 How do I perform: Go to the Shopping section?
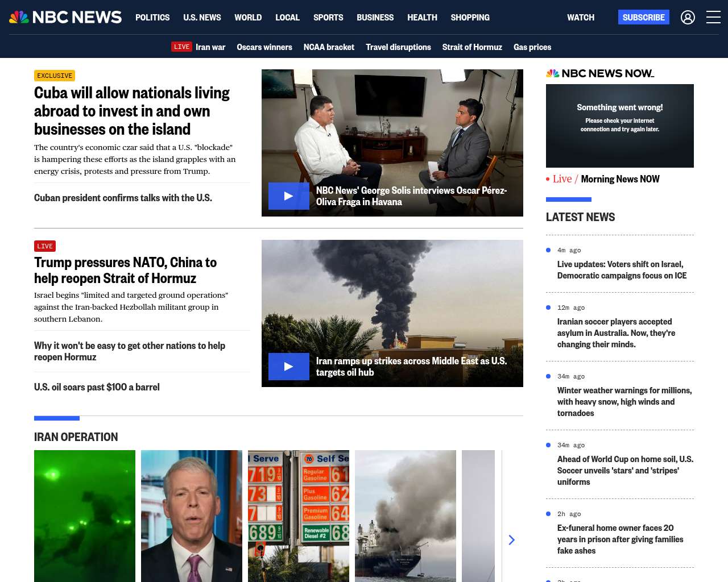(470, 18)
